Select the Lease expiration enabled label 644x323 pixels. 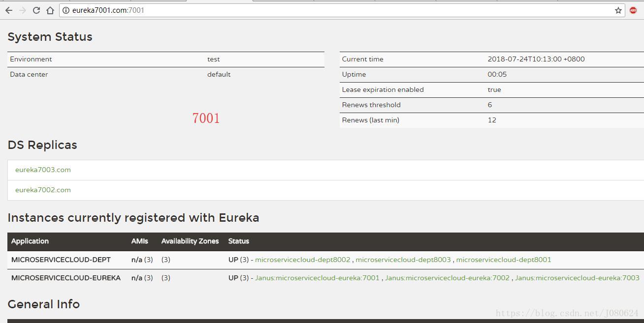click(383, 89)
